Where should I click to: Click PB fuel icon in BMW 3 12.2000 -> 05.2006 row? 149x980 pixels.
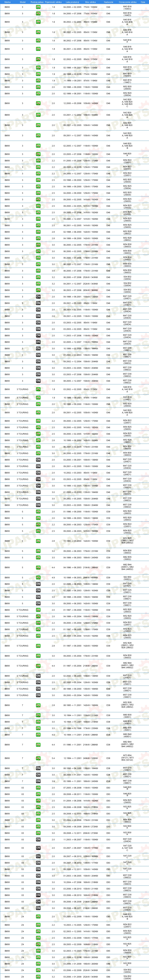(x=38, y=103)
